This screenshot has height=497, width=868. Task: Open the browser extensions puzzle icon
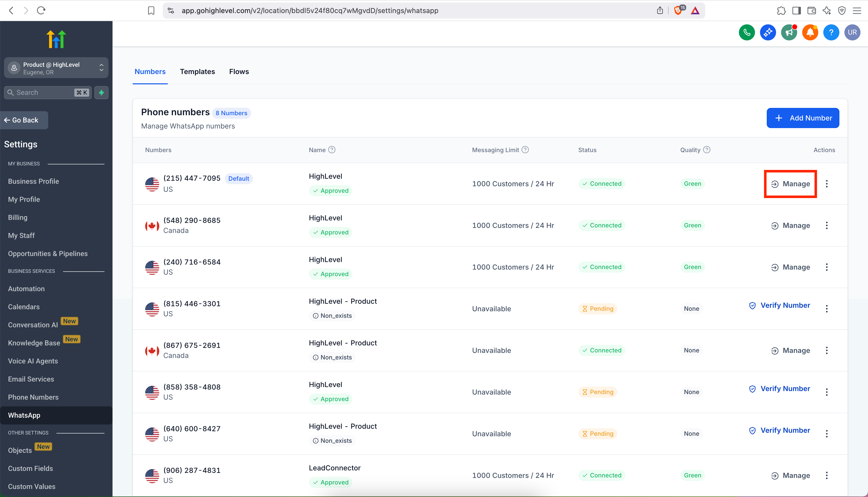point(781,11)
